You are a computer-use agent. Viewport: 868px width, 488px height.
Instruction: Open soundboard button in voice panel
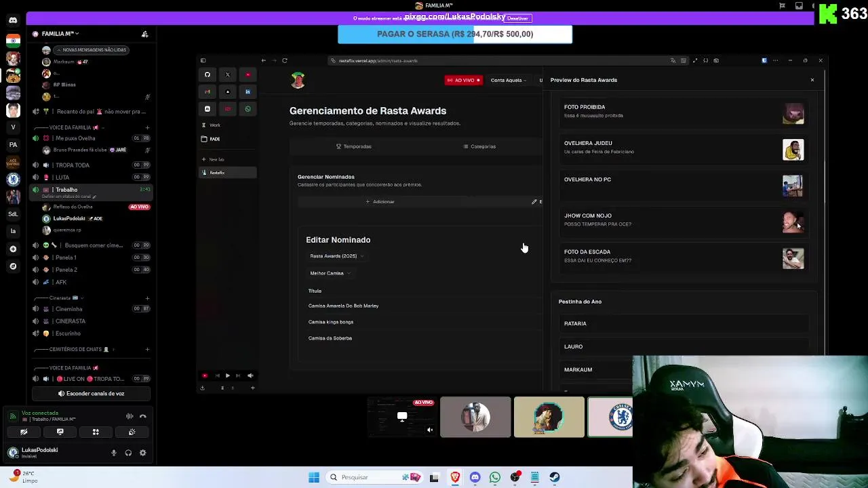(132, 432)
